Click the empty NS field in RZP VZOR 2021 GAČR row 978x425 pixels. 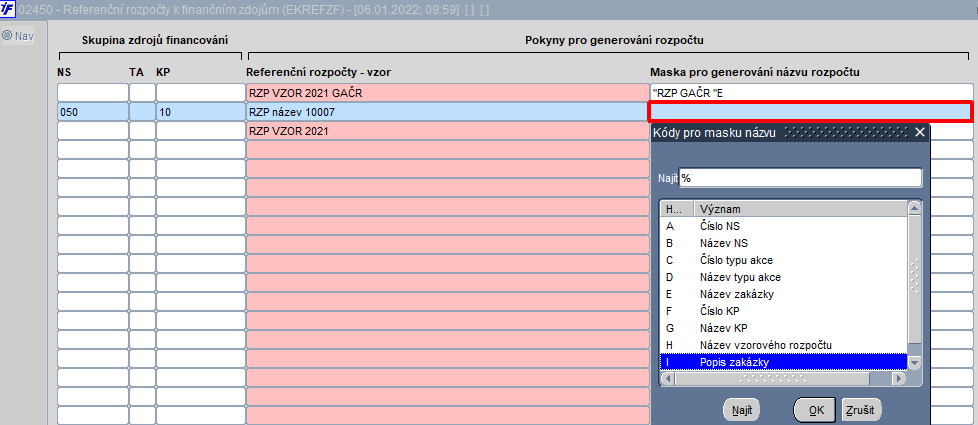[x=93, y=93]
